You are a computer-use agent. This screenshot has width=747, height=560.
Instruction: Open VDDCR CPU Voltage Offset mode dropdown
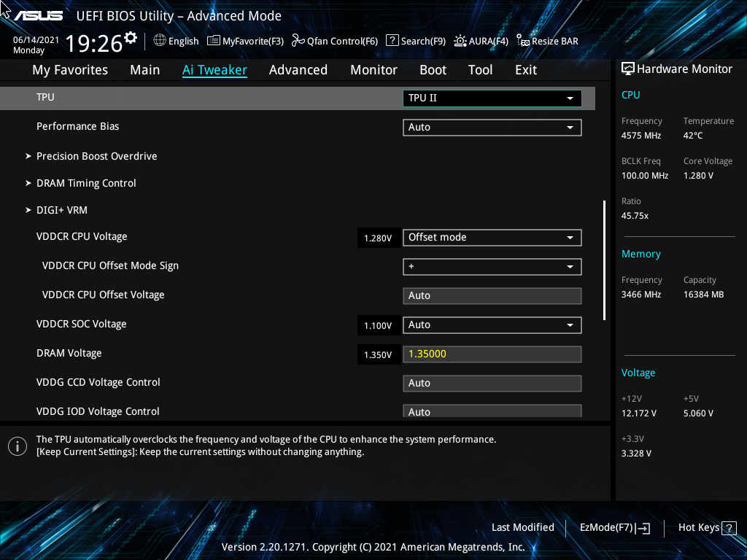point(492,238)
